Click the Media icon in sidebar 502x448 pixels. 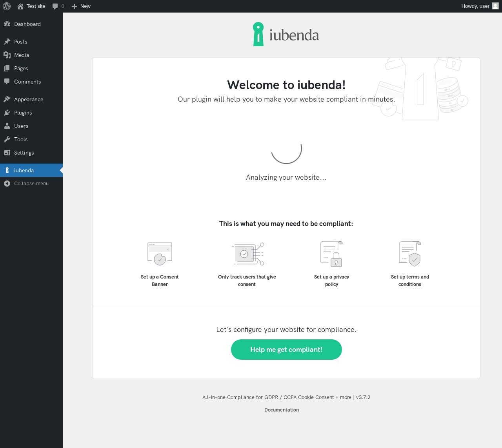7,55
